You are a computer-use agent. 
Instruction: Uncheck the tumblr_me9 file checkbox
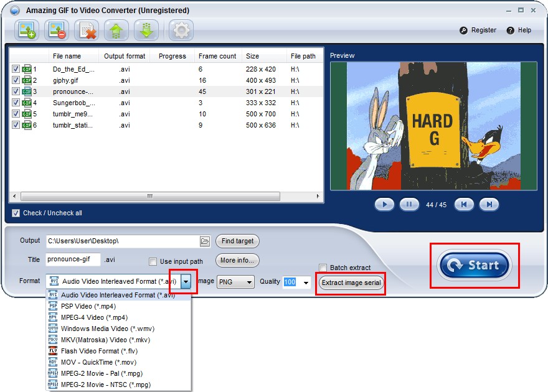point(16,113)
